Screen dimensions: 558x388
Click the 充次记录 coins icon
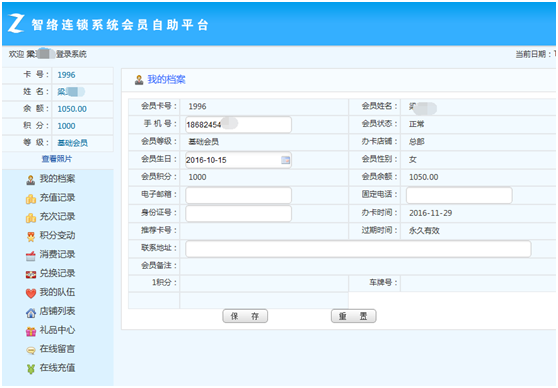pos(31,217)
